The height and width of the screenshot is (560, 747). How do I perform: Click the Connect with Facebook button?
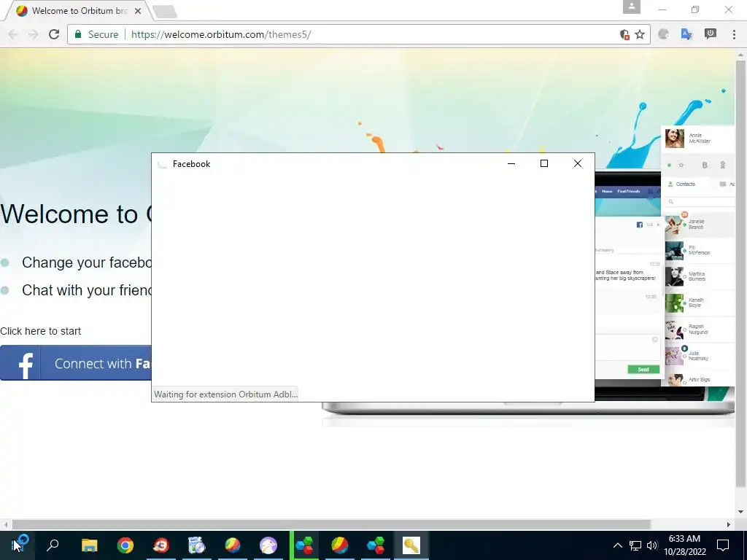pos(76,363)
